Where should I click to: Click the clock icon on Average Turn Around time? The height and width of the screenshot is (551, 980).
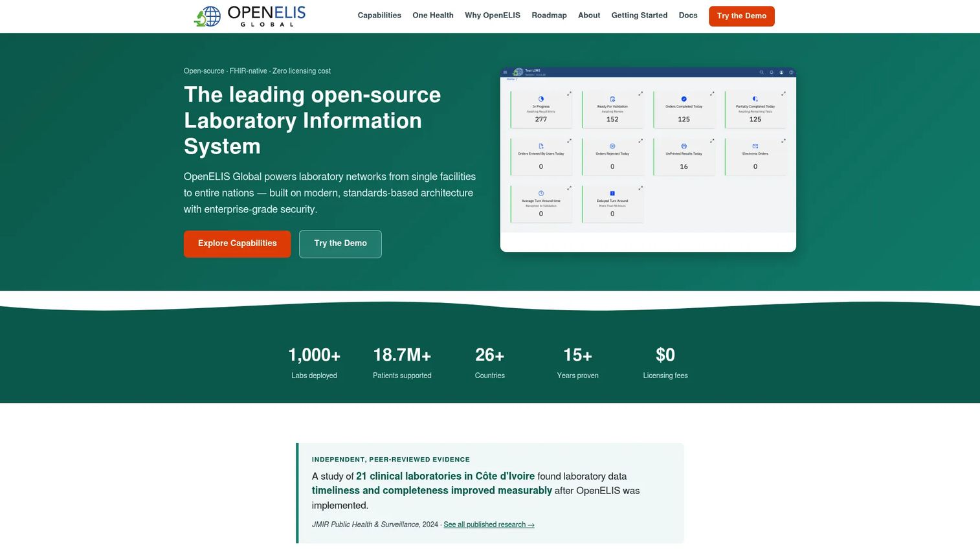tap(541, 194)
